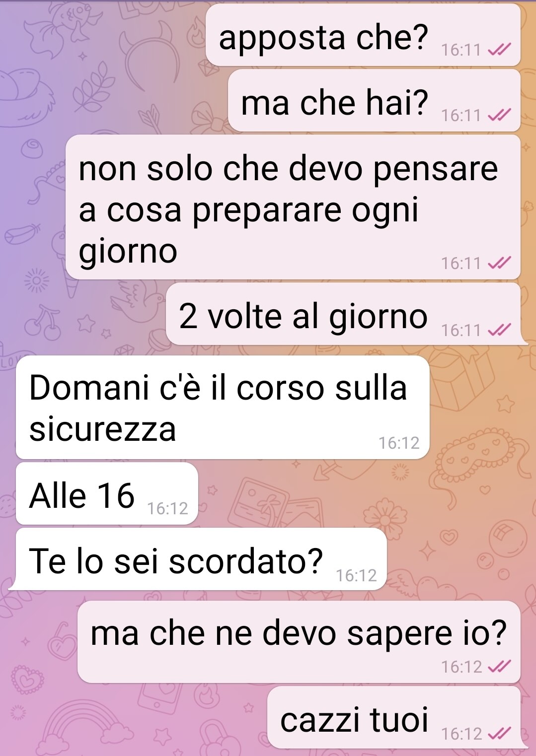The image size is (536, 756).
Task: Tap the 'non solo che devo pensare' message
Action: [x=293, y=207]
